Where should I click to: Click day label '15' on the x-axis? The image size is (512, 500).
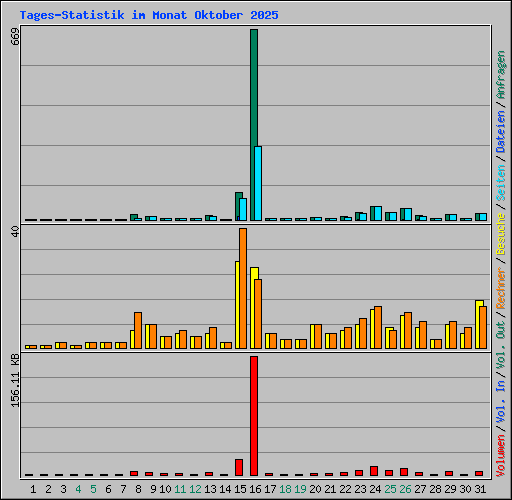[x=240, y=489]
